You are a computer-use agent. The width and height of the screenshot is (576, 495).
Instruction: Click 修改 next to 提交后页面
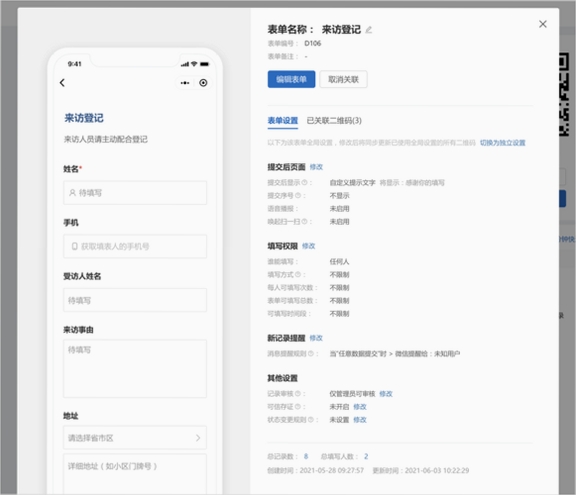[x=316, y=167]
